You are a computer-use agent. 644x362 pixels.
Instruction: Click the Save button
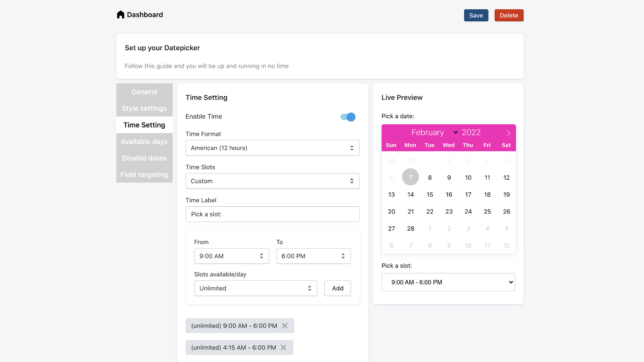pos(476,15)
